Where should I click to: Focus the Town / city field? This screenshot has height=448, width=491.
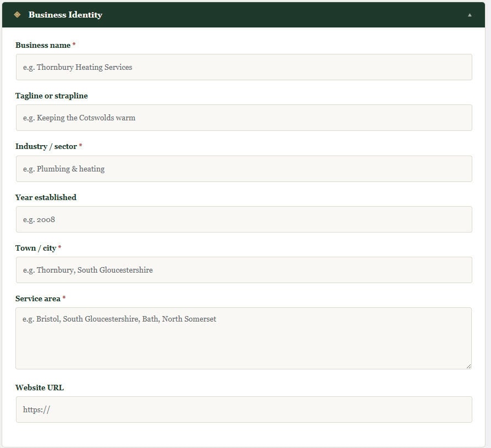tap(244, 270)
